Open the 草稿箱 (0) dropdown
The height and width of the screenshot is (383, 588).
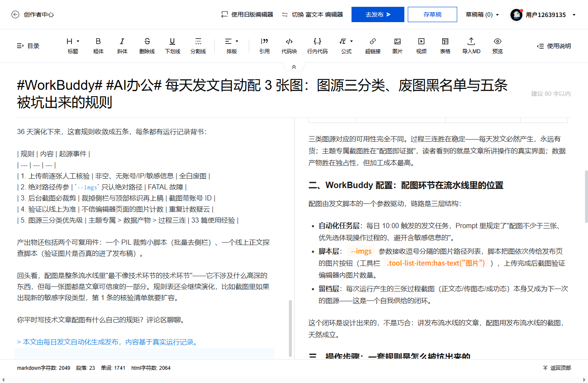coord(482,14)
